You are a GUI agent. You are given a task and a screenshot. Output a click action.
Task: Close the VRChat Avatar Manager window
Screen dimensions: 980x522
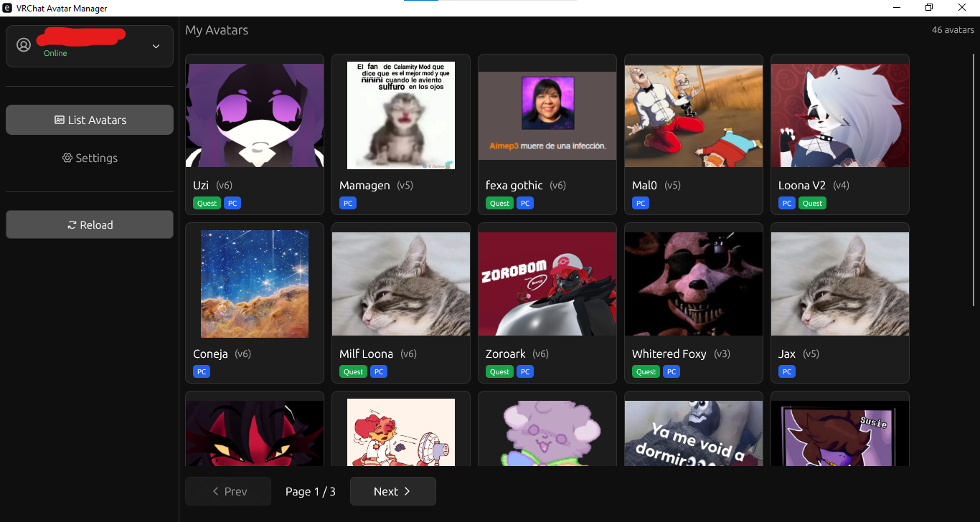point(962,8)
